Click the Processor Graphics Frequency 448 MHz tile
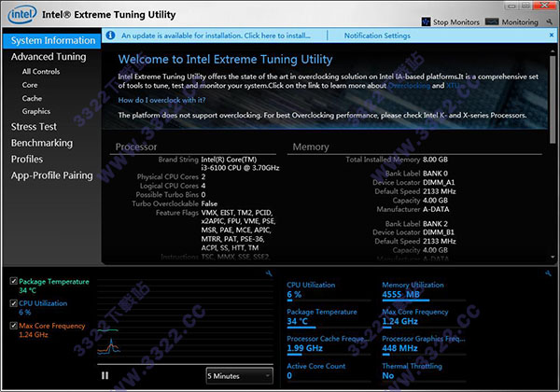The width and height of the screenshot is (560, 392). tap(424, 344)
